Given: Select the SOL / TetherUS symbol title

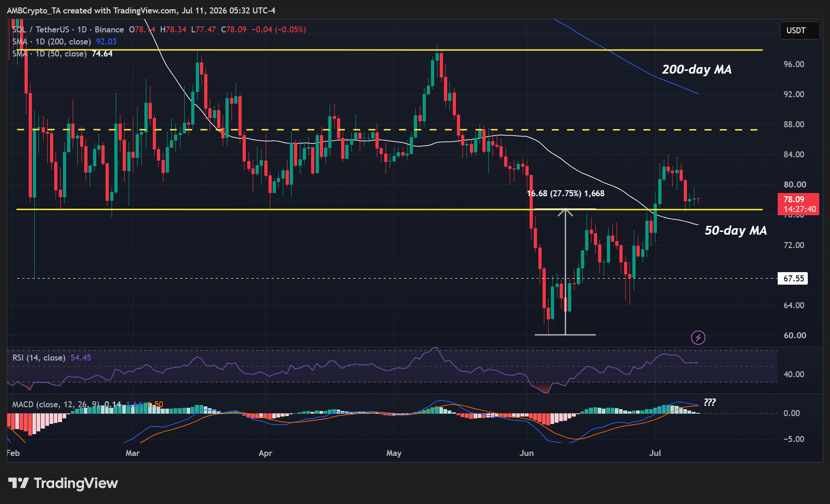Looking at the screenshot, I should point(41,30).
